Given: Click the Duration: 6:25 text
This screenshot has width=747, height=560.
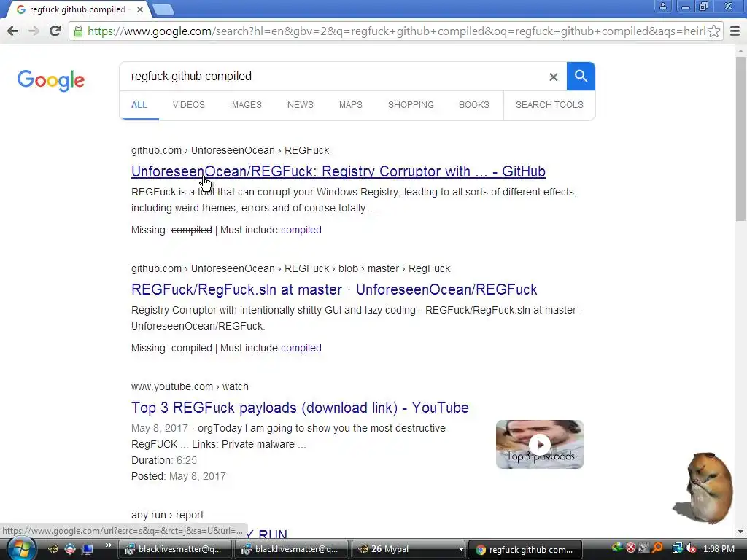Looking at the screenshot, I should point(164,461).
